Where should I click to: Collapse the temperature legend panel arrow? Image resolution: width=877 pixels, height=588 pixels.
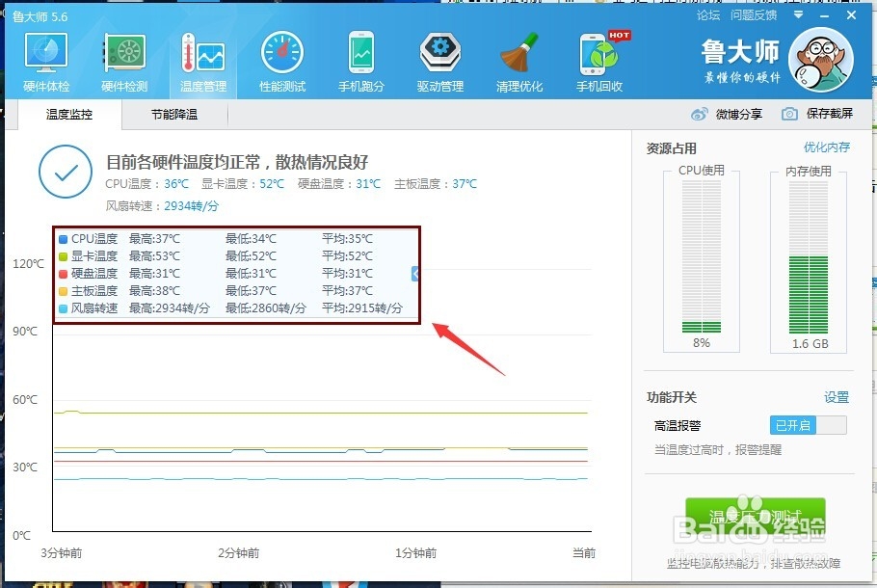(x=415, y=274)
